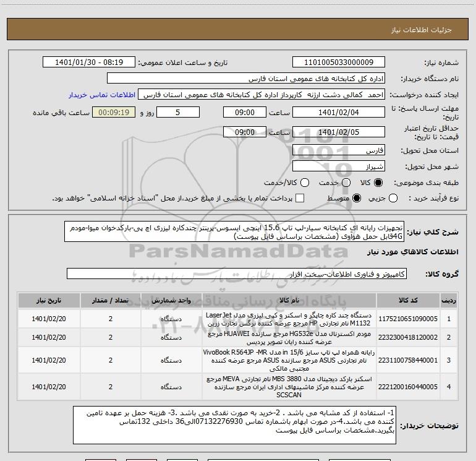Click the تعداد / مقدار column header
476x461 pixels.
(111, 300)
